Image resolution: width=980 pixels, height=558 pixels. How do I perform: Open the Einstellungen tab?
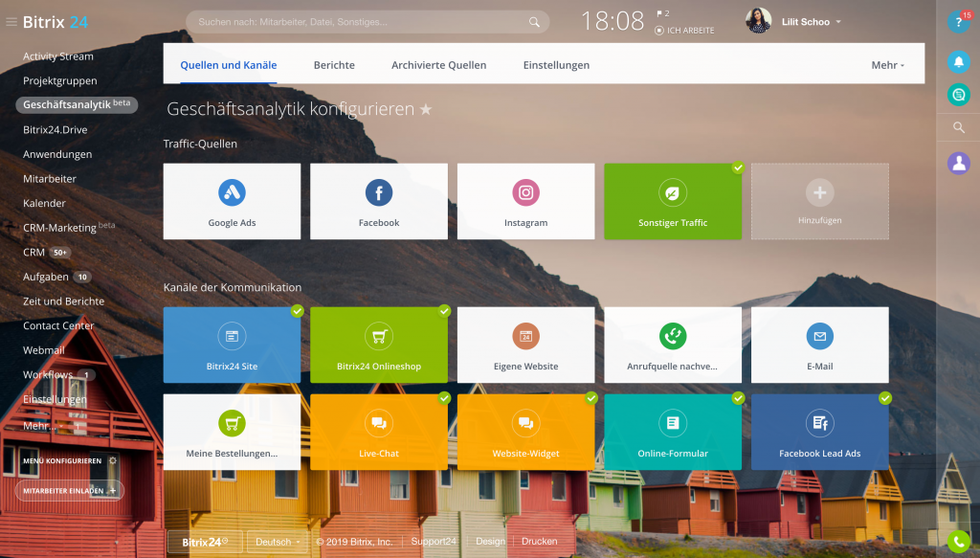(x=556, y=65)
